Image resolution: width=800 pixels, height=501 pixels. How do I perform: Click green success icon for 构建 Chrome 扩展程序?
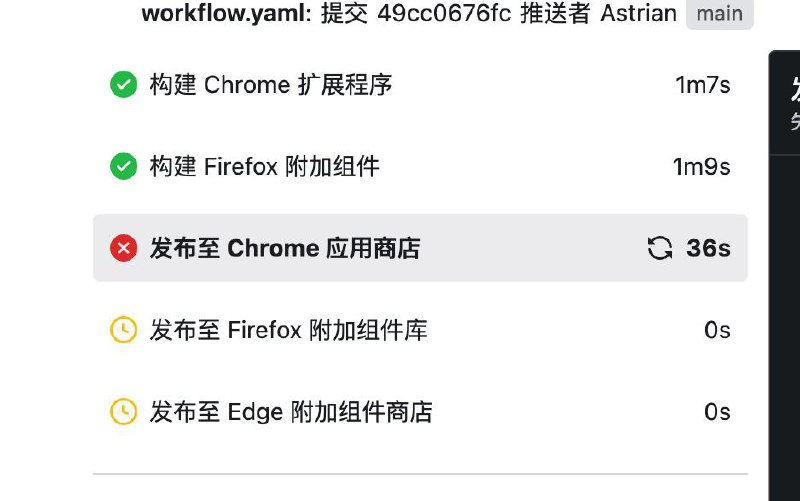coord(123,85)
